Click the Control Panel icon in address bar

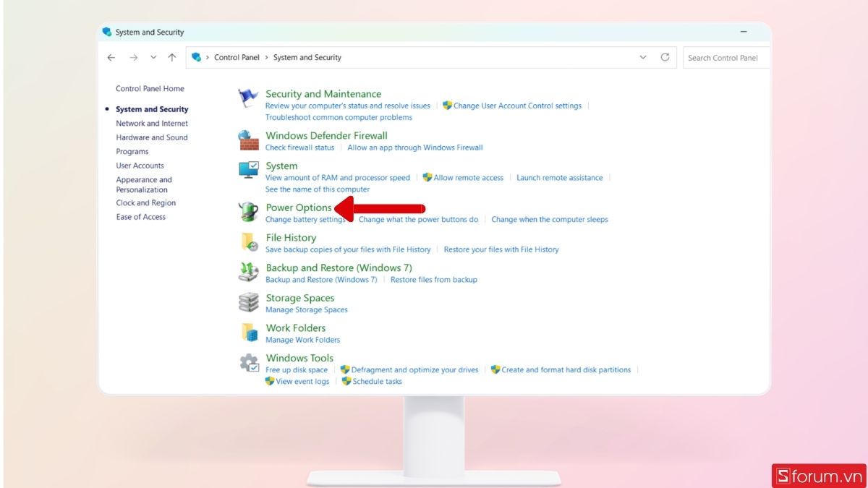point(196,57)
